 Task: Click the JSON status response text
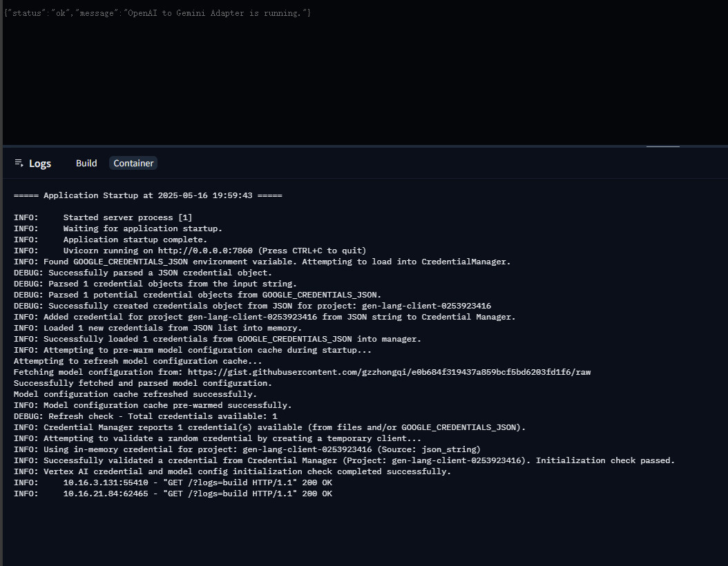point(157,13)
